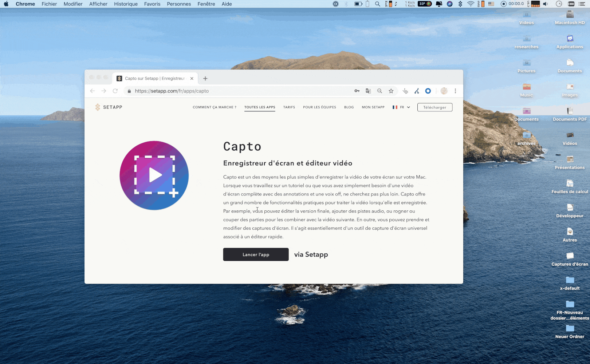Open the Apple menu
Viewport: 590px width, 364px height.
click(x=6, y=4)
